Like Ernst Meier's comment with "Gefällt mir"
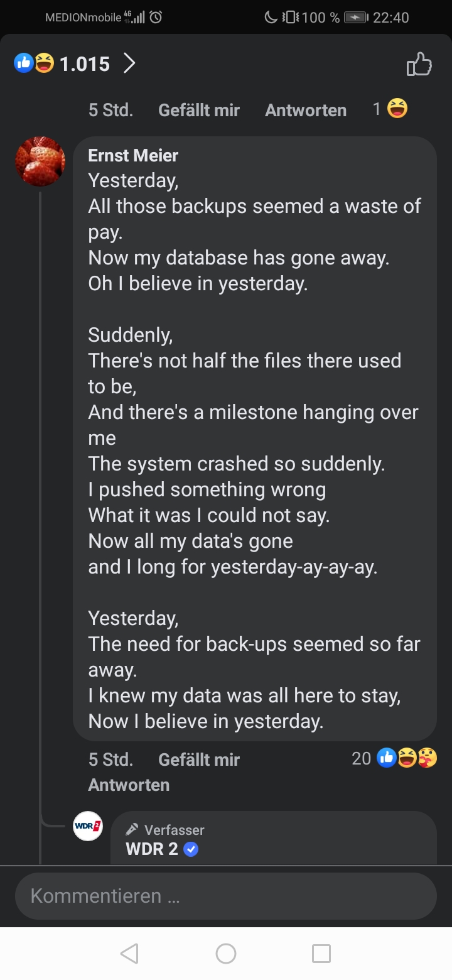Screen dimensions: 452x980 199,759
